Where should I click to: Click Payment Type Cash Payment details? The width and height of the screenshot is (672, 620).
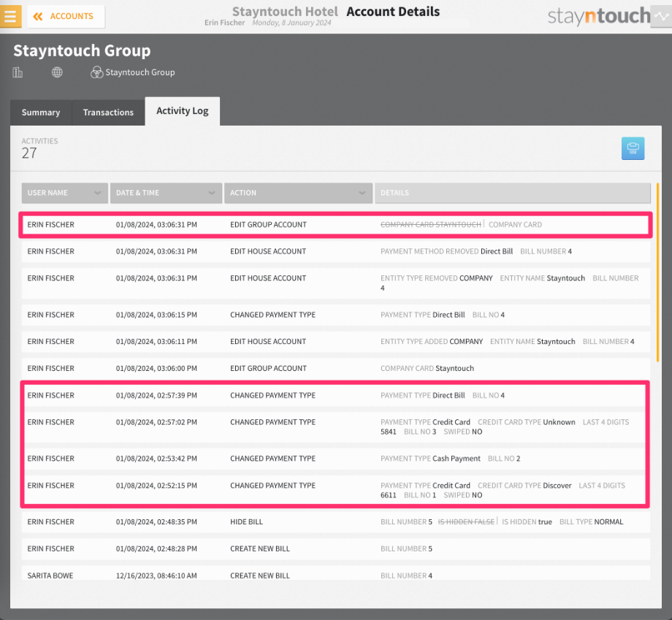430,459
